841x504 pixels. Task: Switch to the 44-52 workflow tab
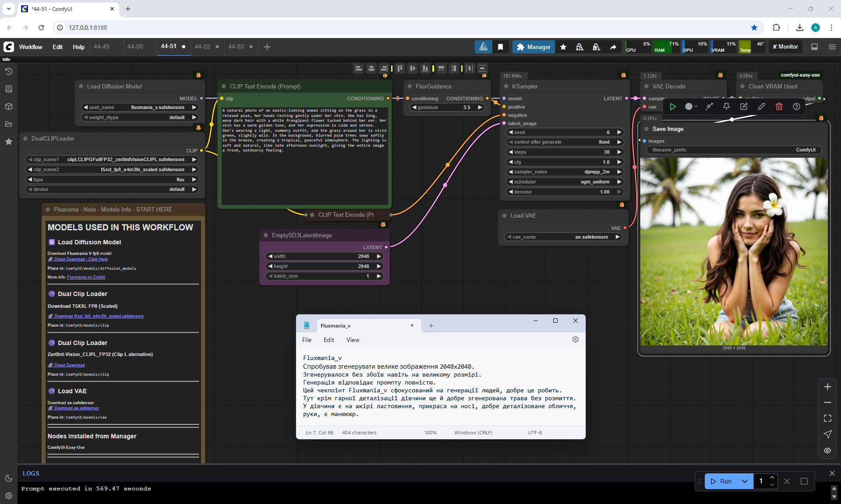(202, 46)
